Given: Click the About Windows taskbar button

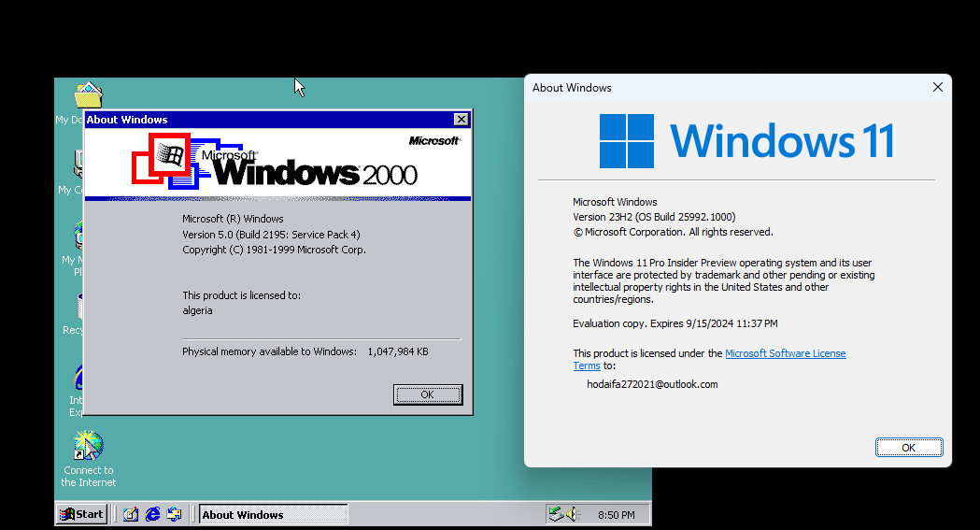Looking at the screenshot, I should (x=272, y=514).
